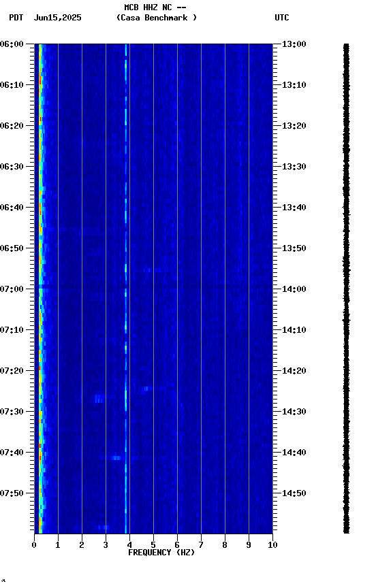Click the 06:20 PDT time label
The image size is (376, 588).
tap(12, 126)
